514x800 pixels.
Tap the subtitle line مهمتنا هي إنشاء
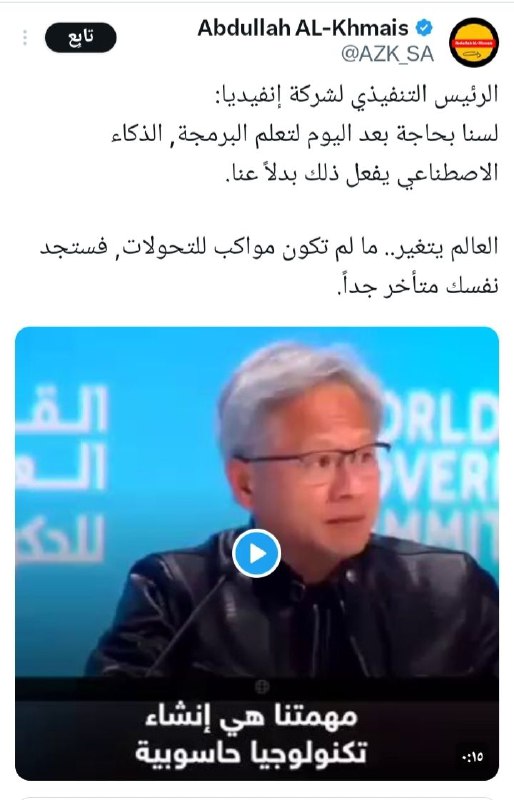click(x=251, y=717)
